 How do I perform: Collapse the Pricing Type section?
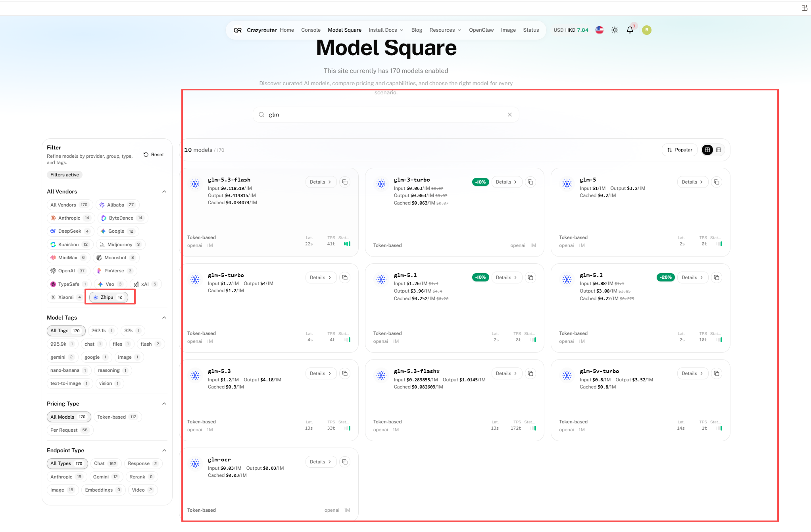click(164, 404)
